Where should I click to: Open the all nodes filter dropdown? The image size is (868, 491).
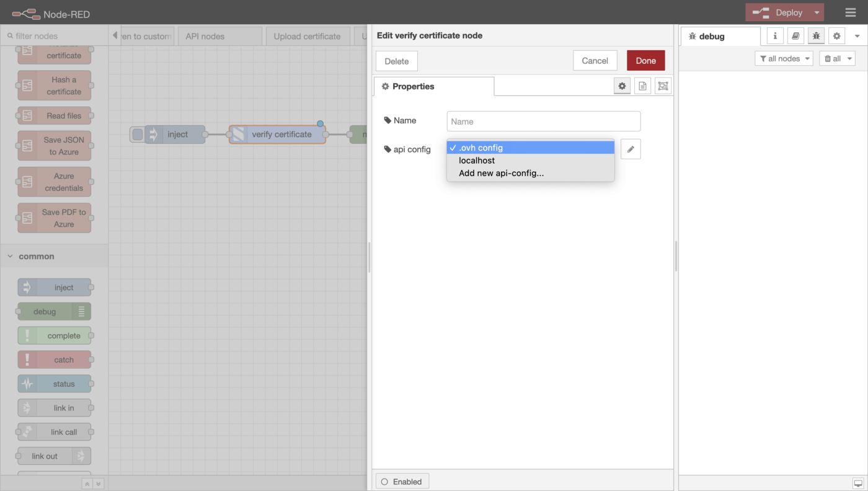(784, 58)
